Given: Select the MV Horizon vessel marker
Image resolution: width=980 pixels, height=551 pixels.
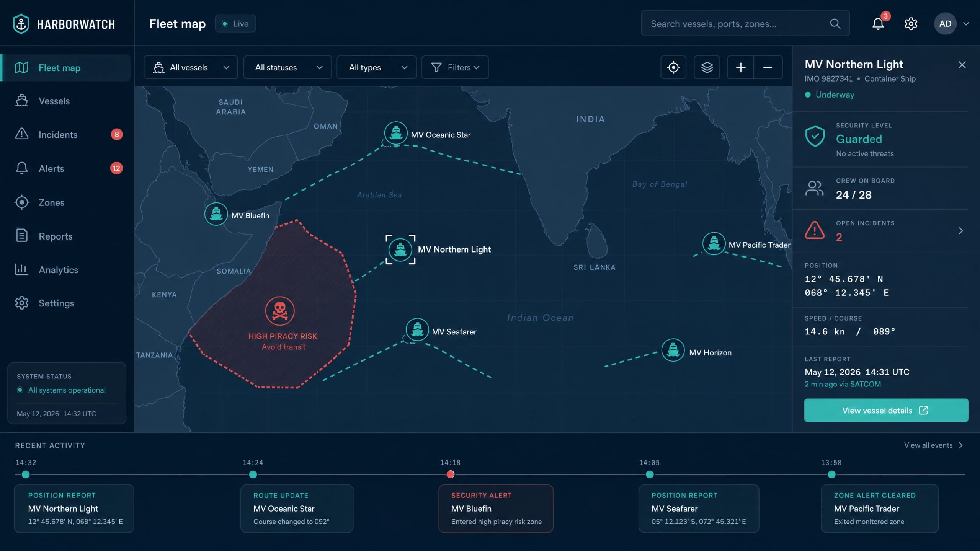Looking at the screenshot, I should click(x=673, y=350).
